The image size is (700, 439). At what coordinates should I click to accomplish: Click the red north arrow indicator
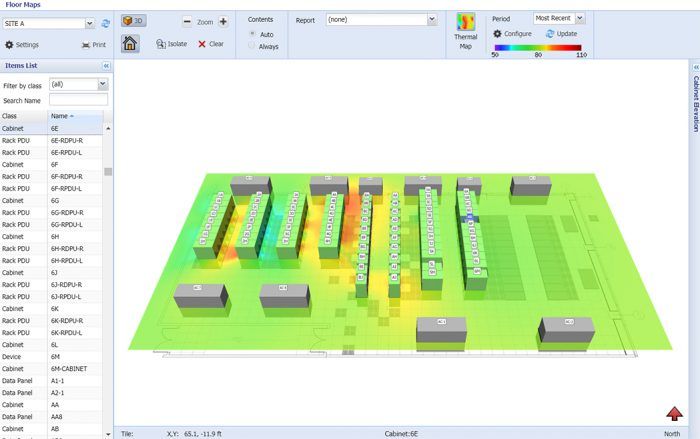click(675, 414)
